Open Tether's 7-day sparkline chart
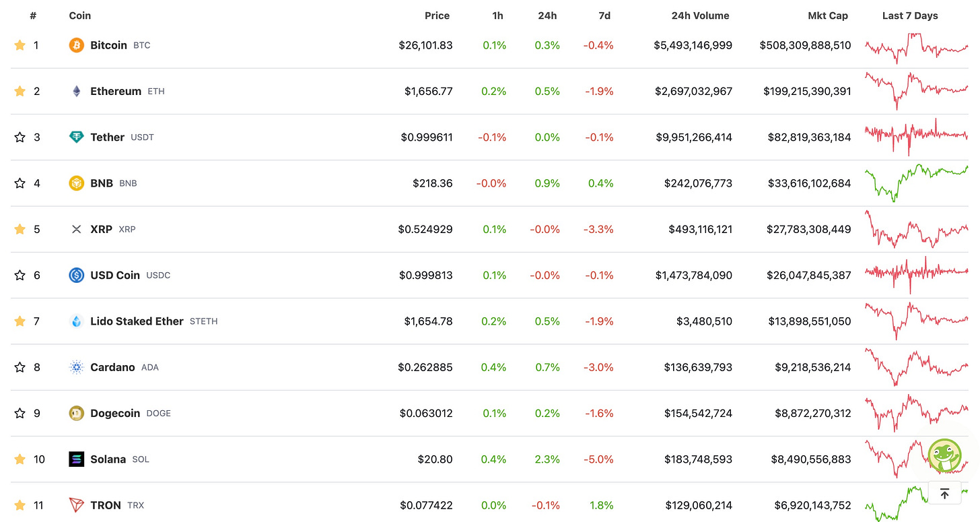The width and height of the screenshot is (980, 522). [917, 136]
